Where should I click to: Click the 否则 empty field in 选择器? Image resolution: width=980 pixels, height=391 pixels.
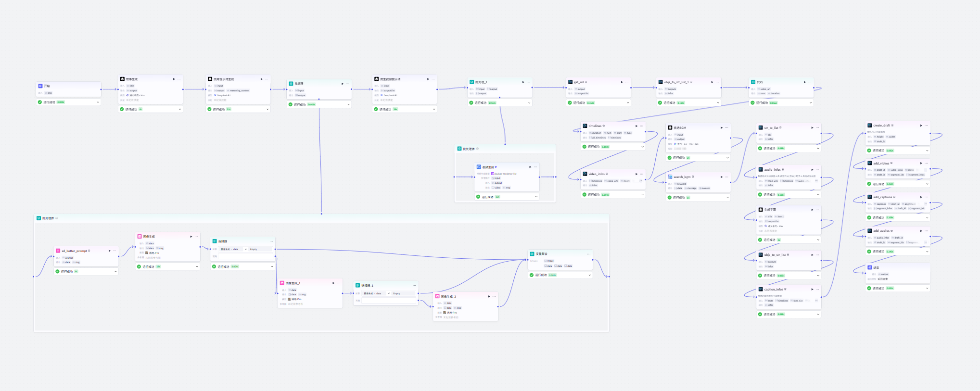pyautogui.click(x=246, y=256)
